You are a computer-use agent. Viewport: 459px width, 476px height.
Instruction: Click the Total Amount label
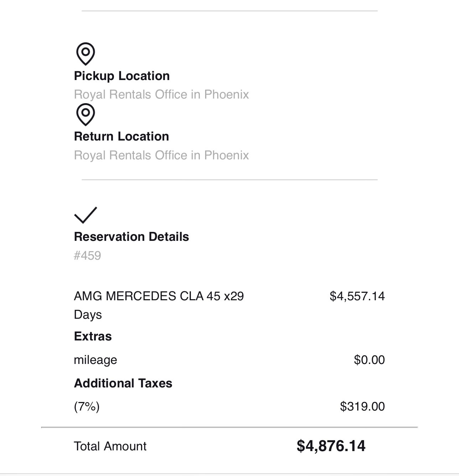coord(110,446)
